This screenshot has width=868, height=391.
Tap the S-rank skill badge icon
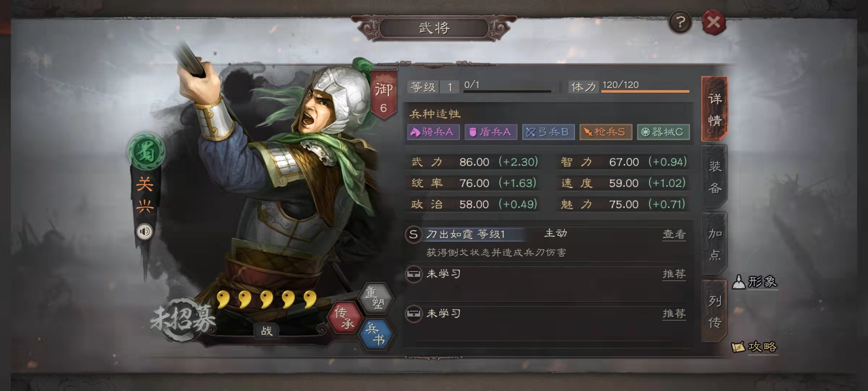413,234
